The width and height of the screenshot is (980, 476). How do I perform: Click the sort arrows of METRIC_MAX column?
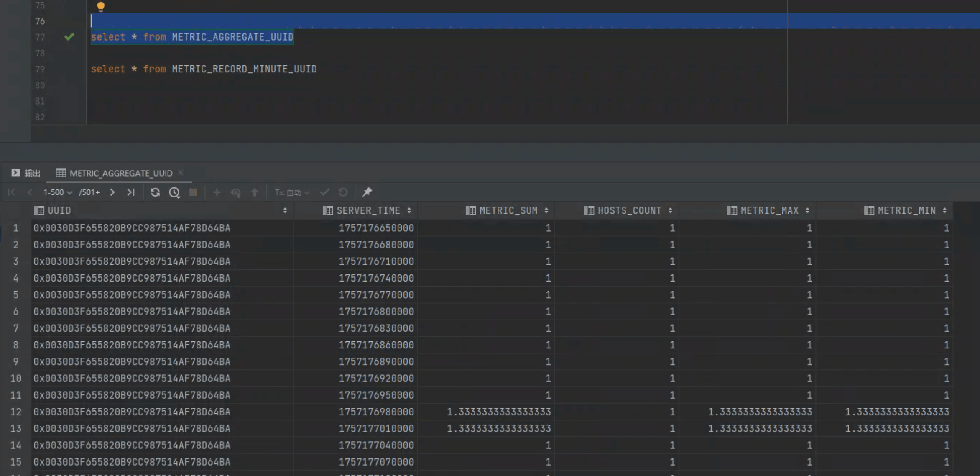tap(807, 211)
